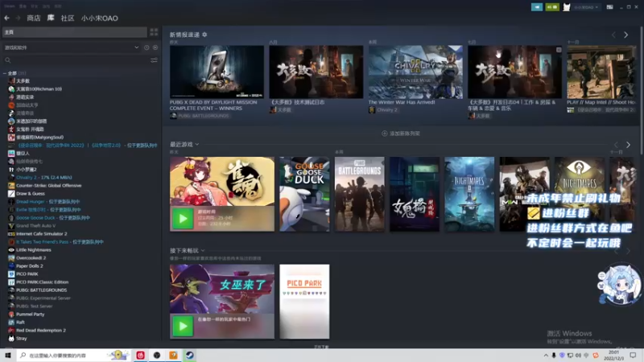Select Counter-Strike: Global Offensive in list
644x362 pixels.
click(x=48, y=186)
